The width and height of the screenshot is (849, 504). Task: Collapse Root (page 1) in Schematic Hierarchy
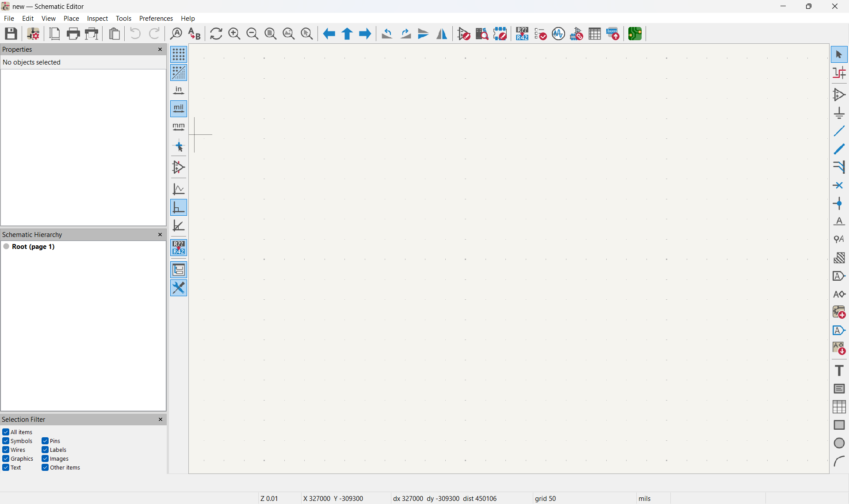coord(7,246)
